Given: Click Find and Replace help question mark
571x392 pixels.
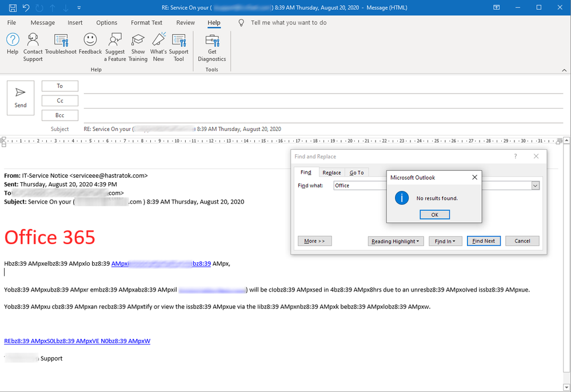Looking at the screenshot, I should click(x=516, y=157).
